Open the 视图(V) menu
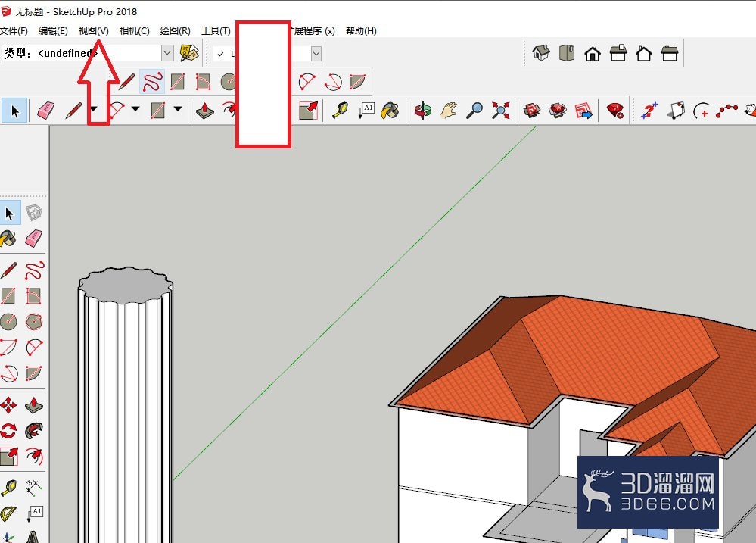The height and width of the screenshot is (543, 756). click(x=94, y=31)
